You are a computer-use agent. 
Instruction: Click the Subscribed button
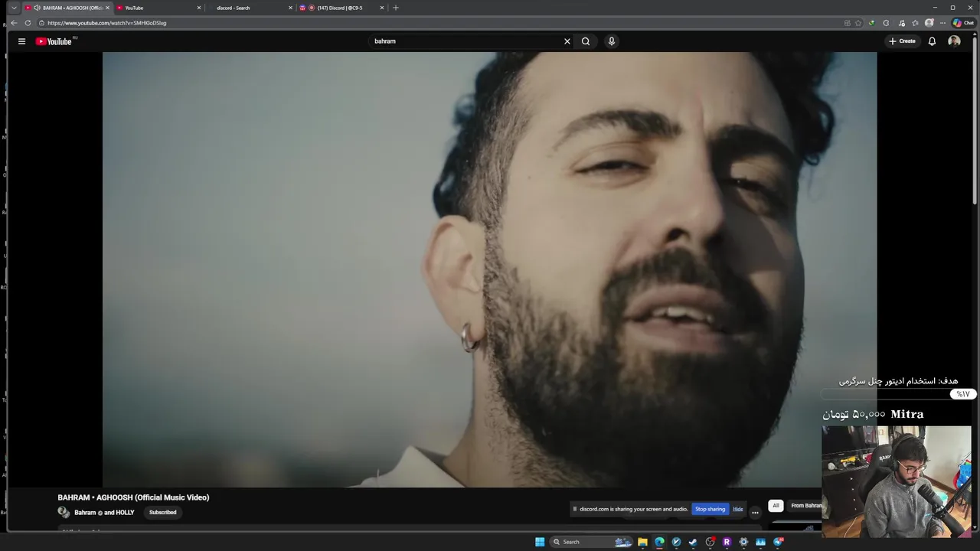[162, 513]
